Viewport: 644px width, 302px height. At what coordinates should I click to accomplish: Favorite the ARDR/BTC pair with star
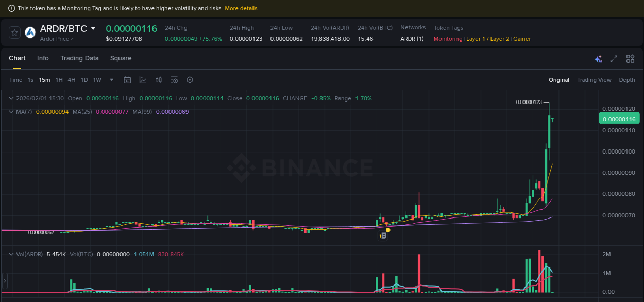(x=14, y=32)
